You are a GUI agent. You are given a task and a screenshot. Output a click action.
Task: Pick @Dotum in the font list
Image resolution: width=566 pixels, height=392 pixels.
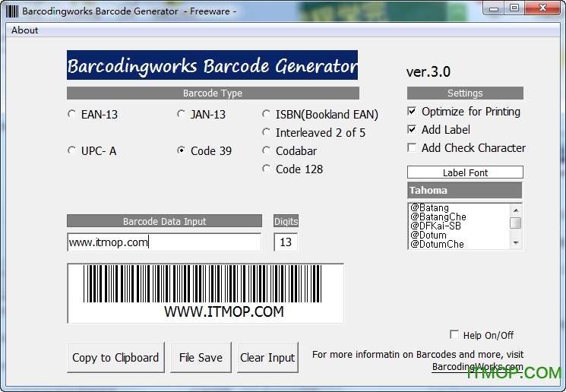pos(428,235)
